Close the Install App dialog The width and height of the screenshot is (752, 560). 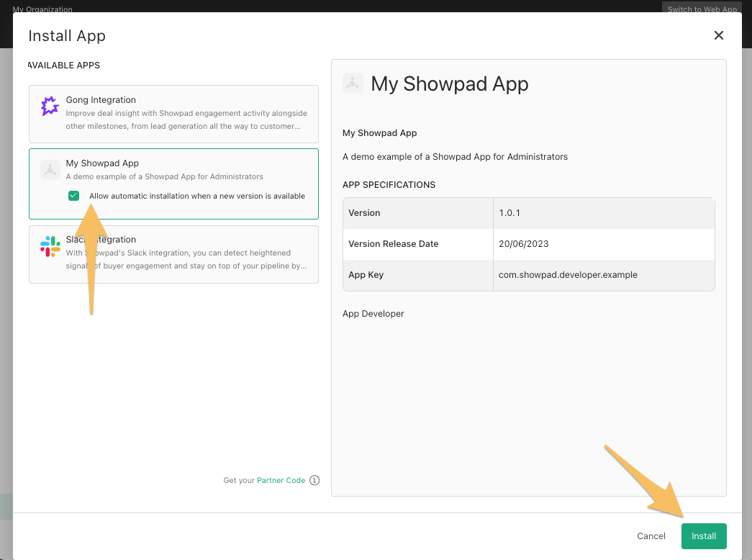pyautogui.click(x=718, y=35)
